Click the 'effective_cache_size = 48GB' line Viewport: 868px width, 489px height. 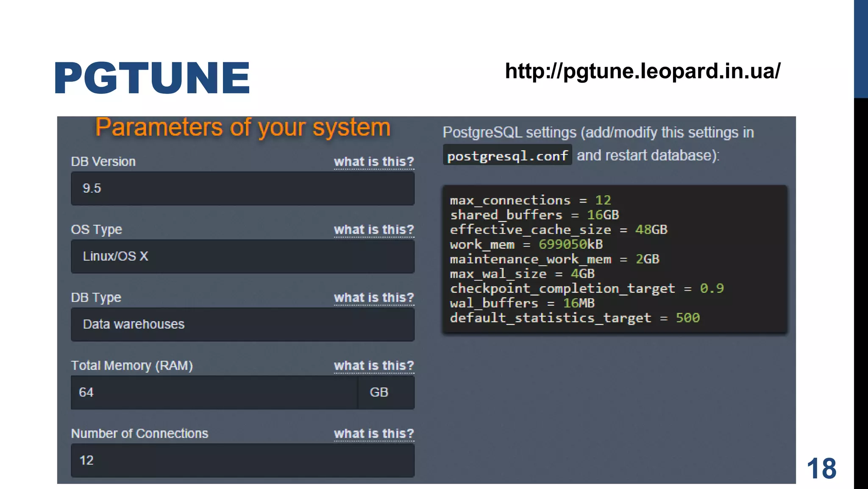[x=559, y=230]
